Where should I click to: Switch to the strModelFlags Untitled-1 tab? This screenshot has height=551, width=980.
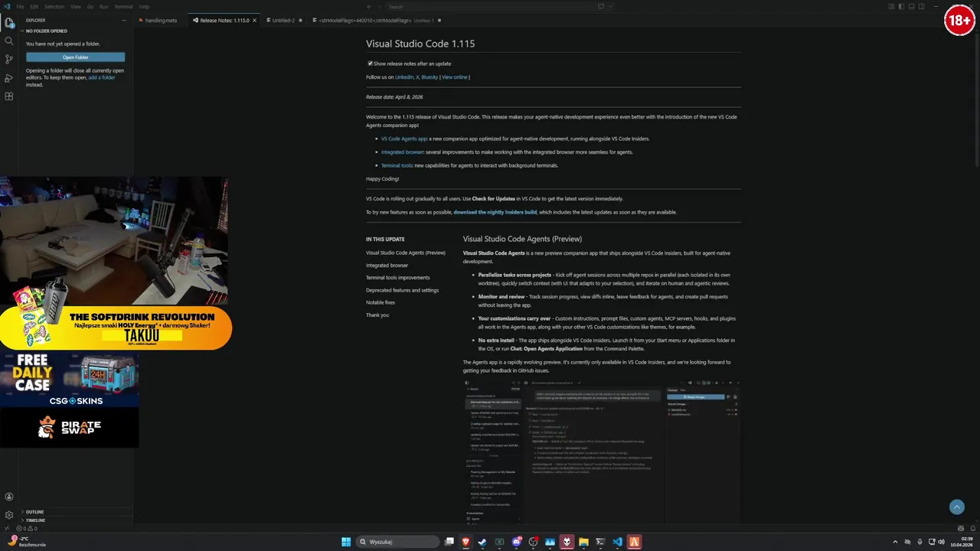point(375,21)
